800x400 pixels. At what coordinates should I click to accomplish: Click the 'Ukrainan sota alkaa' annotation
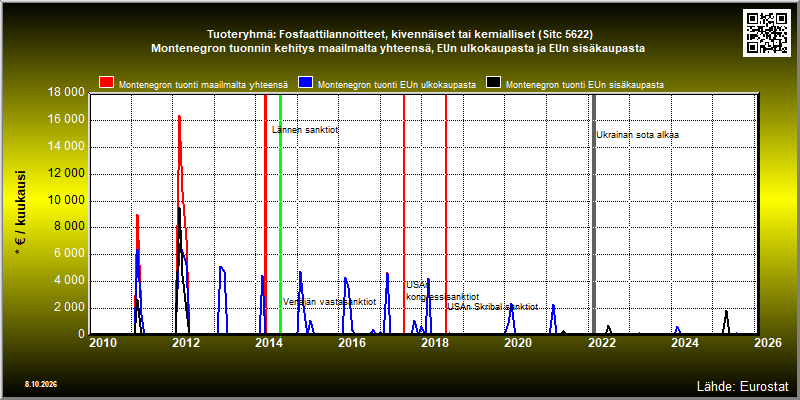click(638, 135)
